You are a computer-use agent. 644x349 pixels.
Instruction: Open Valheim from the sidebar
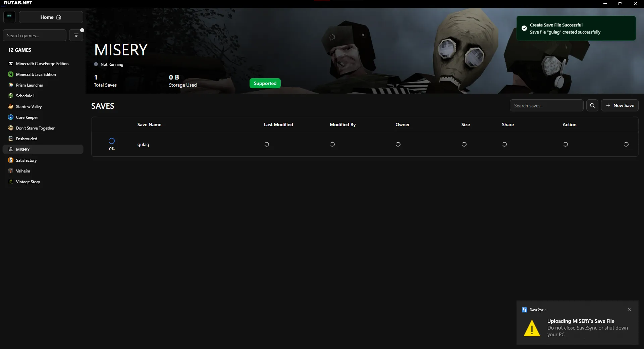click(23, 171)
